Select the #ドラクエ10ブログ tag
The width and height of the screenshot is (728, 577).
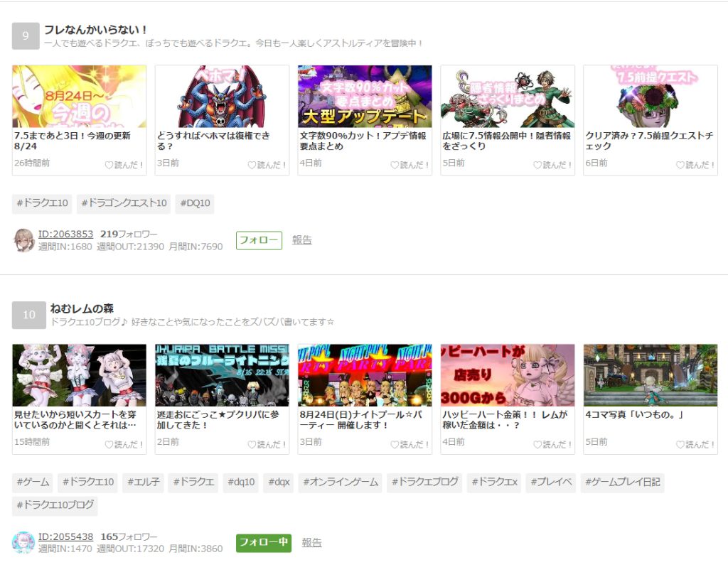click(55, 505)
